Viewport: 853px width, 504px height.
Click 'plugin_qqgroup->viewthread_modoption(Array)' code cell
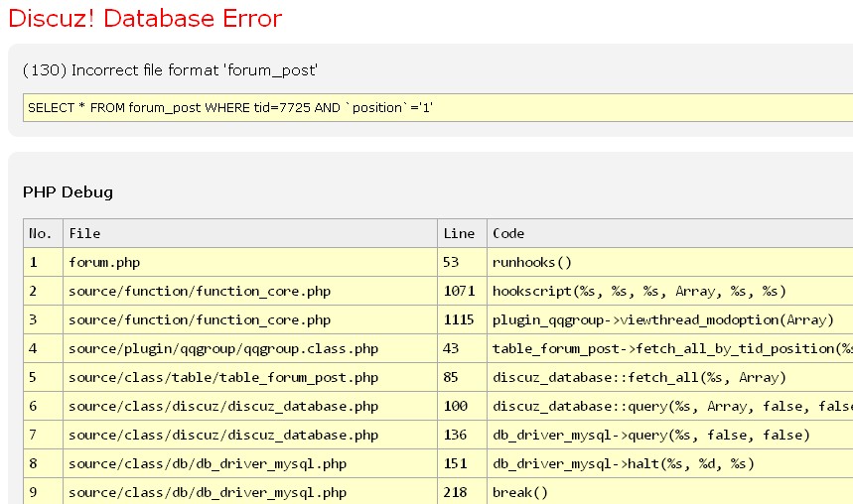pos(670,319)
